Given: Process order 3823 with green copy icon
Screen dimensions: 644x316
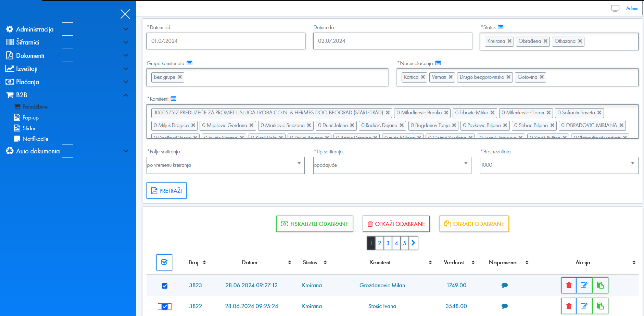Looking at the screenshot, I should (x=600, y=285).
